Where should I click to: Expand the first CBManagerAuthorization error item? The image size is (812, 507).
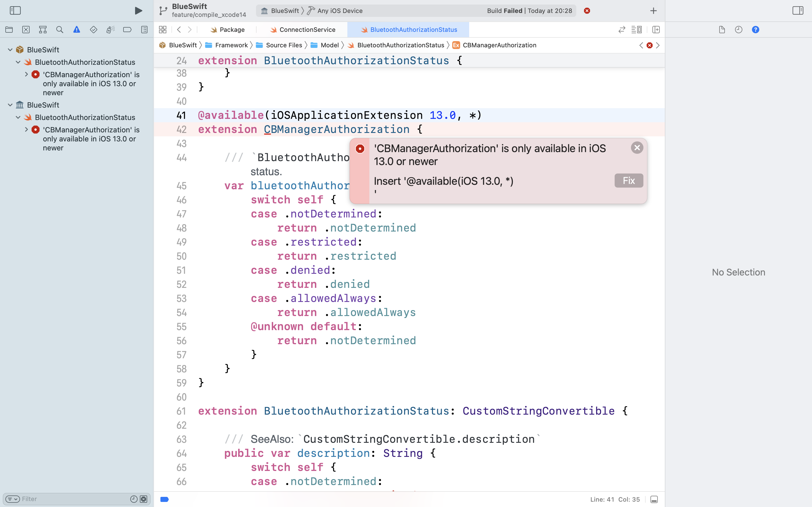27,74
